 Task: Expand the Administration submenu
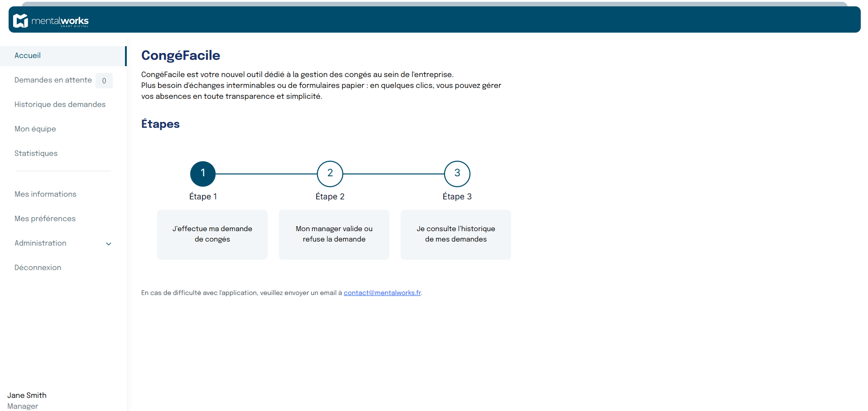pyautogui.click(x=41, y=243)
